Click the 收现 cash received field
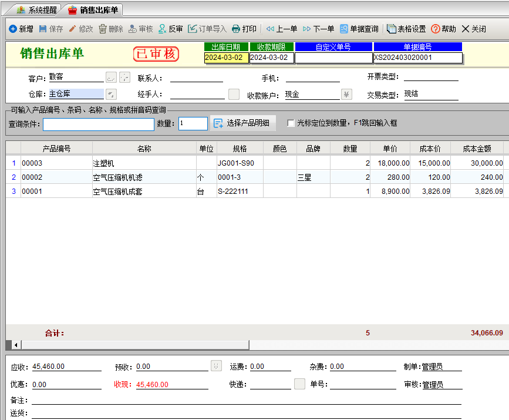The height and width of the screenshot is (420, 509). tap(172, 385)
